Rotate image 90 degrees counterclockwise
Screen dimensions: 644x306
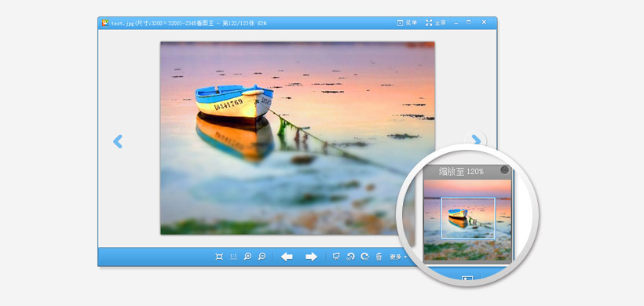coord(350,257)
